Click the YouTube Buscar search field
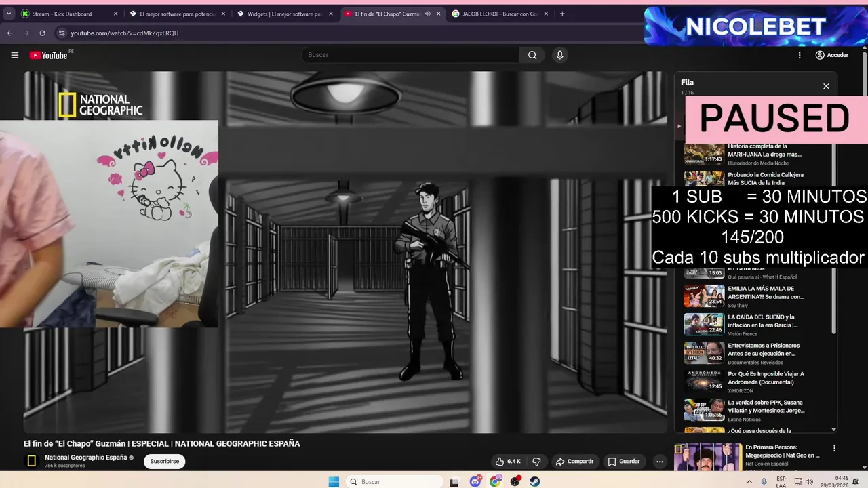This screenshot has height=488, width=868. (410, 55)
